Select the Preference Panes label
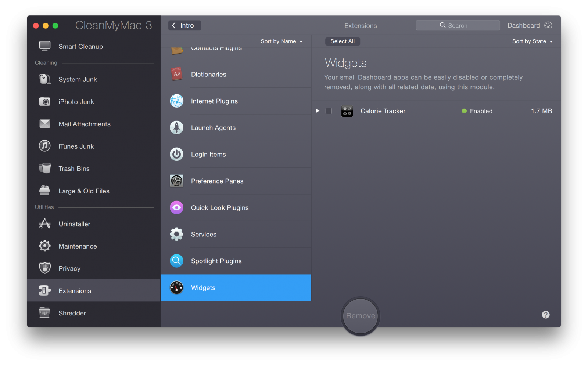Image resolution: width=588 pixels, height=366 pixels. tap(217, 181)
